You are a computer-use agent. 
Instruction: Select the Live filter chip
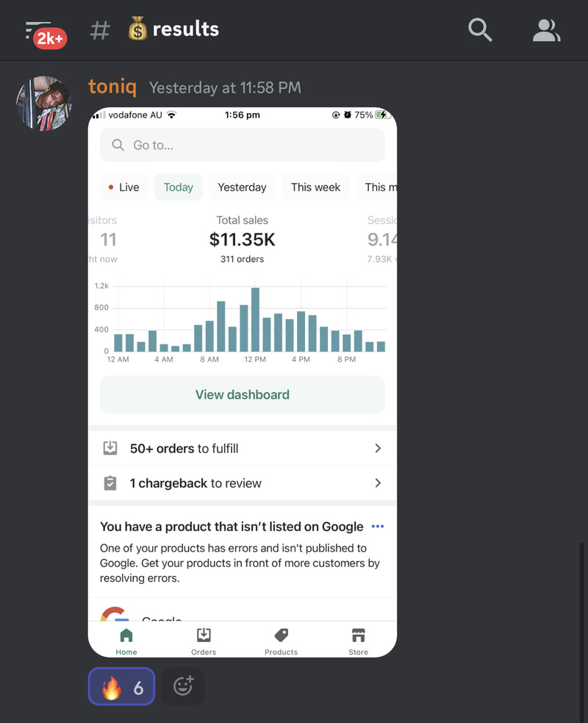coord(124,188)
